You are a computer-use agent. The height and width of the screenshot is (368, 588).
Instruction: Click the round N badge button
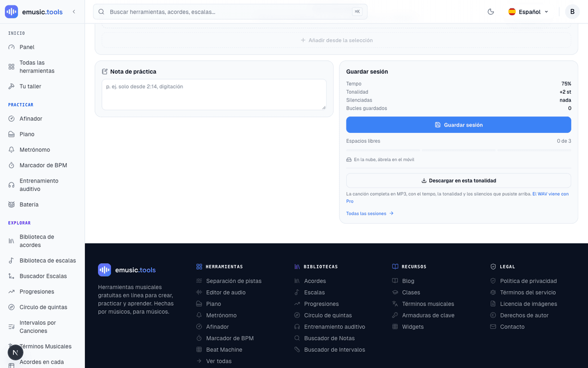coord(15,353)
